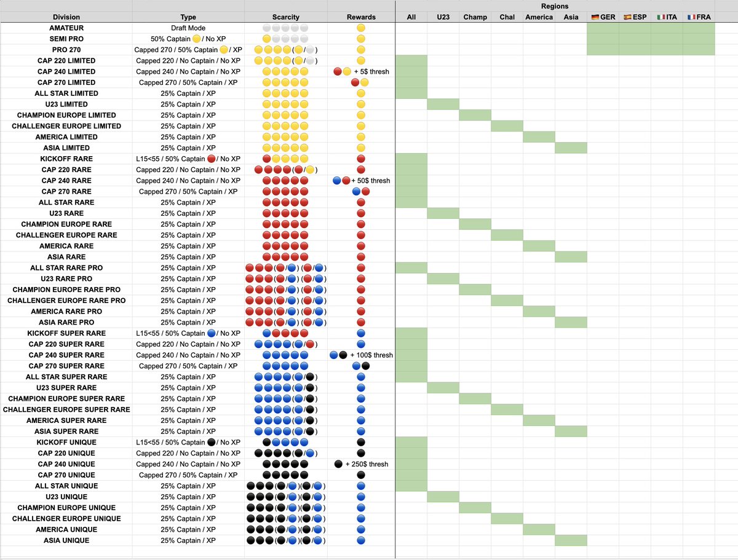Toggle the green U23 cell for U23 RARE
This screenshot has width=738, height=560.
tap(443, 213)
